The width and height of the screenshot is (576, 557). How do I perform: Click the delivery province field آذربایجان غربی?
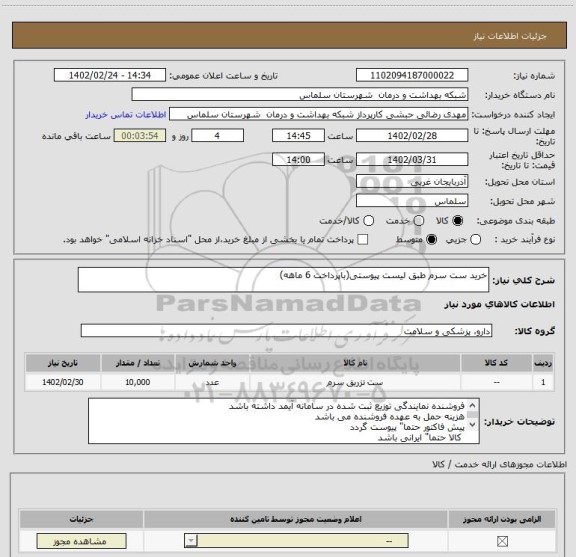412,182
